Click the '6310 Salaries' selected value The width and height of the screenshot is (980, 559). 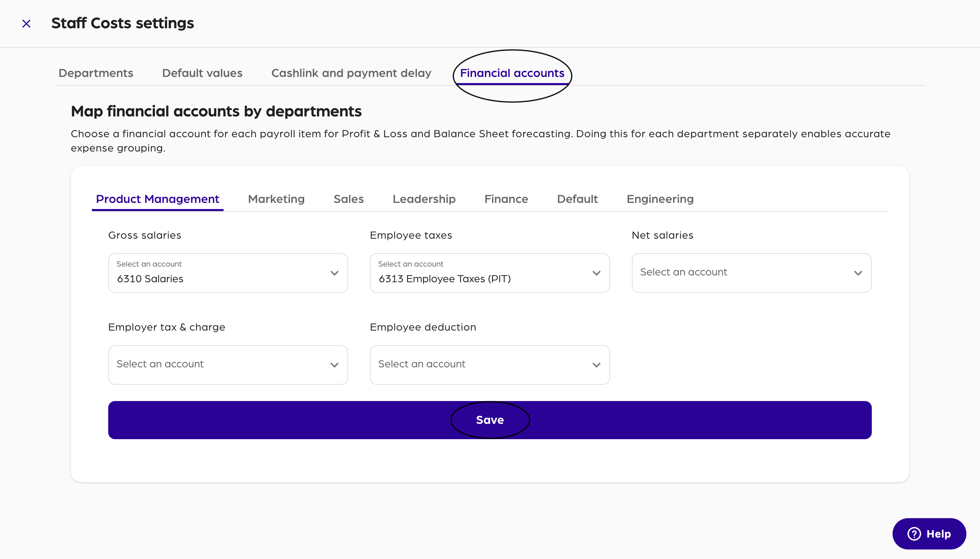click(150, 279)
